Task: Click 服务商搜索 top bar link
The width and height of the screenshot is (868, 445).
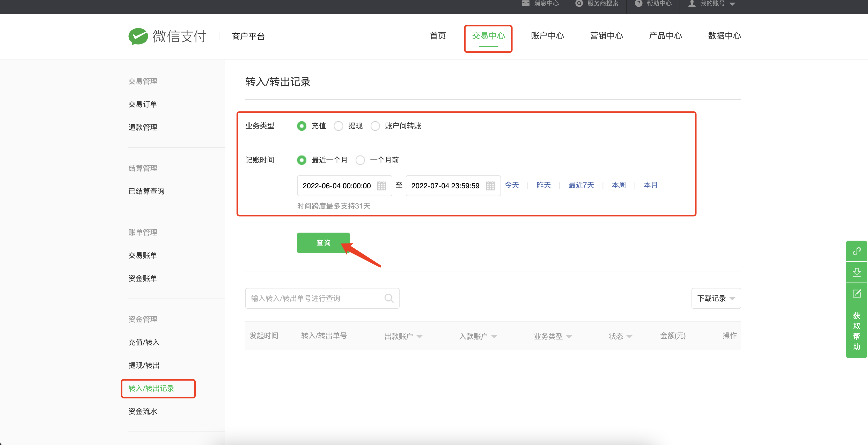Action: (602, 3)
